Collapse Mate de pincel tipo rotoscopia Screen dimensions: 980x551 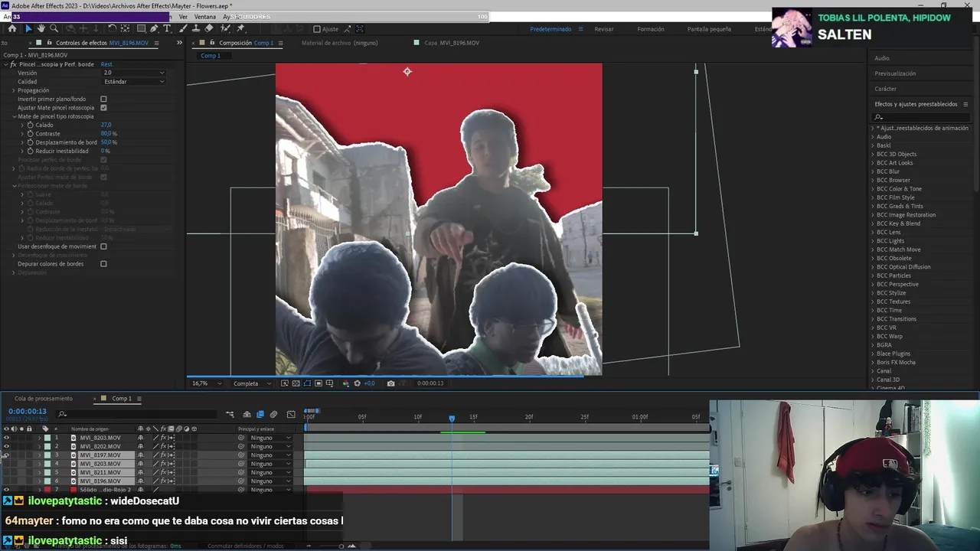pos(14,116)
